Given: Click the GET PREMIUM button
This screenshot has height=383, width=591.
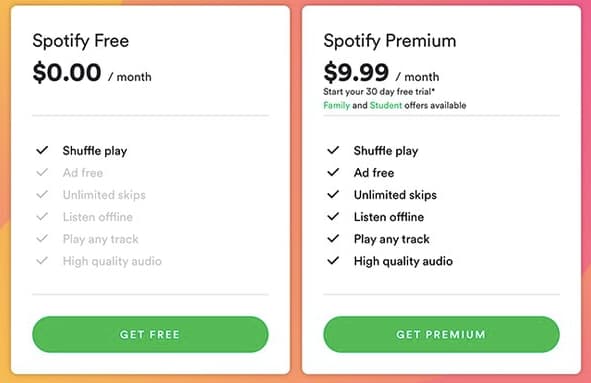Looking at the screenshot, I should pyautogui.click(x=441, y=334).
